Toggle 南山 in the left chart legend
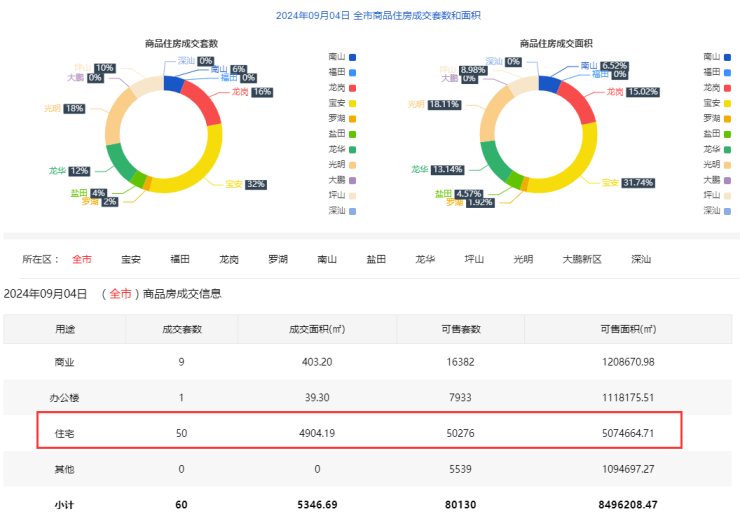The image size is (740, 528). (340, 57)
